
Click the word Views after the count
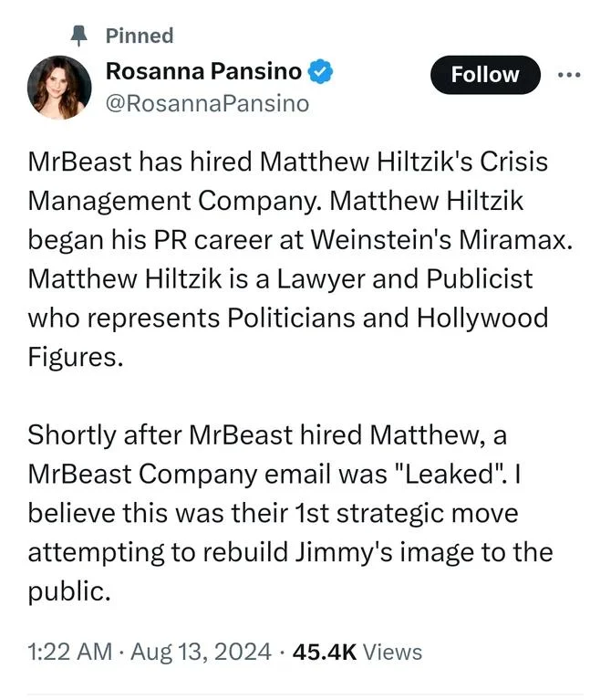click(x=393, y=652)
